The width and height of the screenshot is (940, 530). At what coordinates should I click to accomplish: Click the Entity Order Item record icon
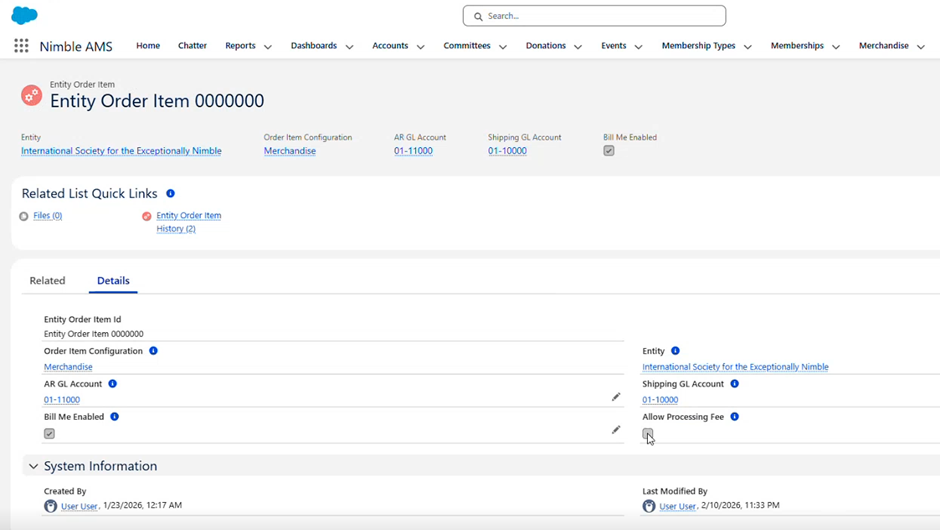pyautogui.click(x=31, y=95)
